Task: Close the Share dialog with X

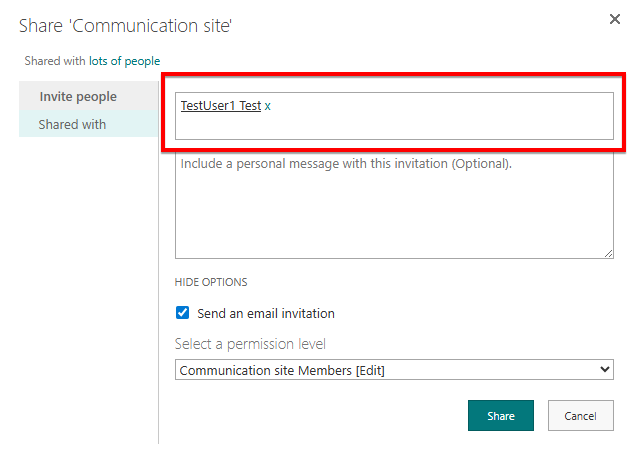Action: click(x=615, y=20)
